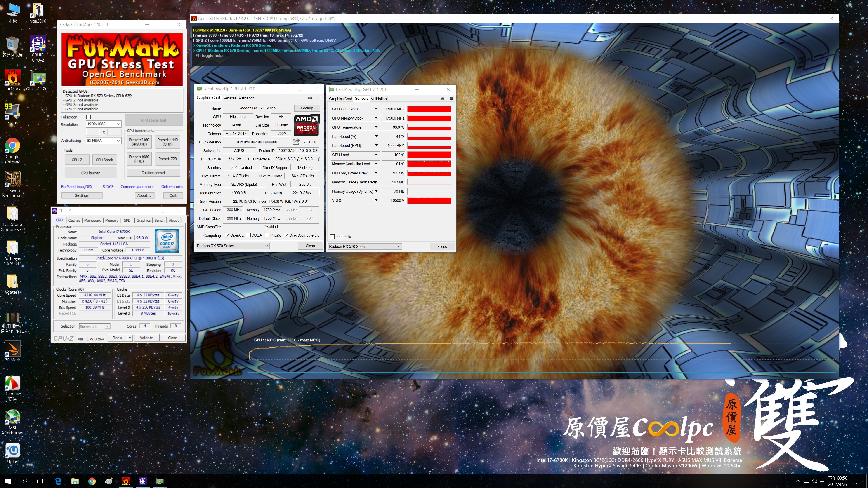
Task: Run the Preset:1080 (FHD) benchmark
Action: pos(139,159)
